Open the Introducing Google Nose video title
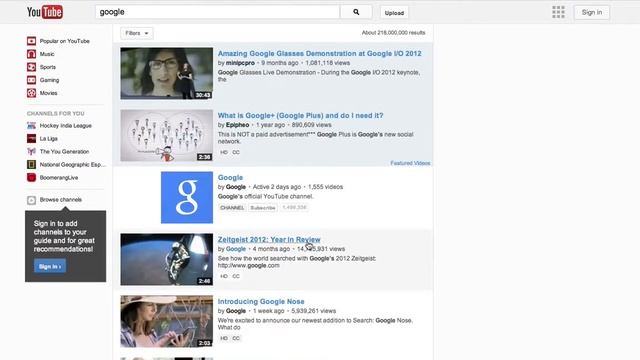The height and width of the screenshot is (360, 640). (x=261, y=302)
